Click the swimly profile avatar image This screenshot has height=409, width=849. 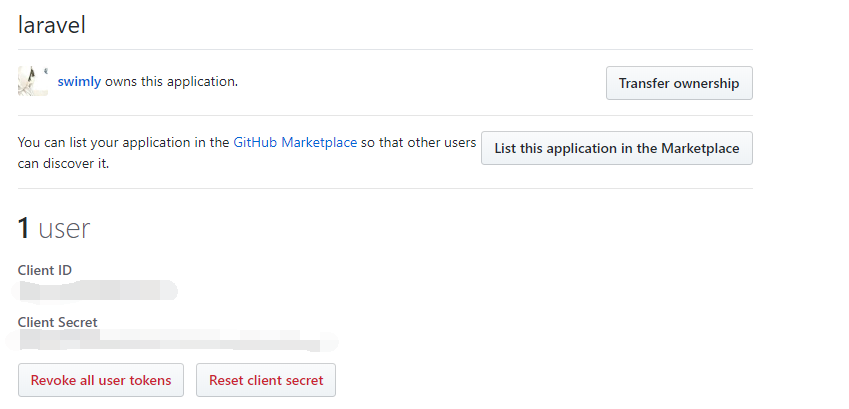pos(33,81)
